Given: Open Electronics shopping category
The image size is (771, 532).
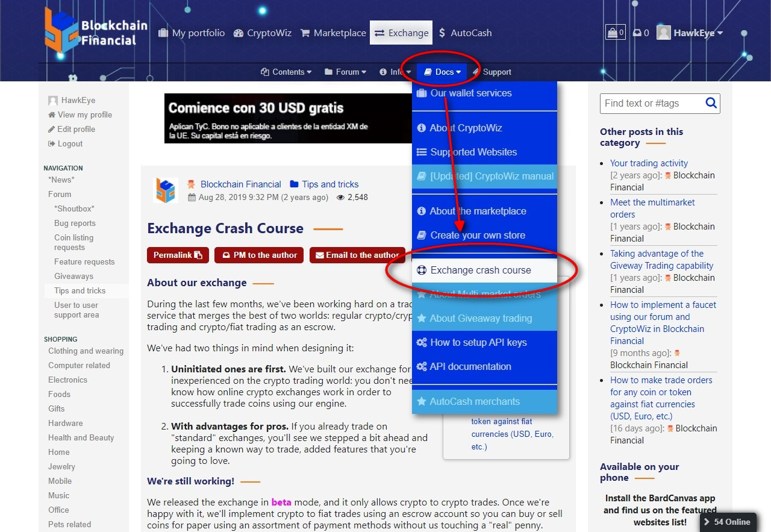Looking at the screenshot, I should [x=67, y=380].
